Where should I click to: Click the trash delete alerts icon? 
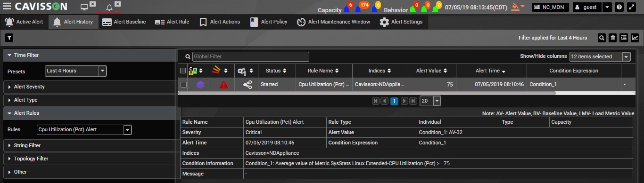[x=613, y=38]
